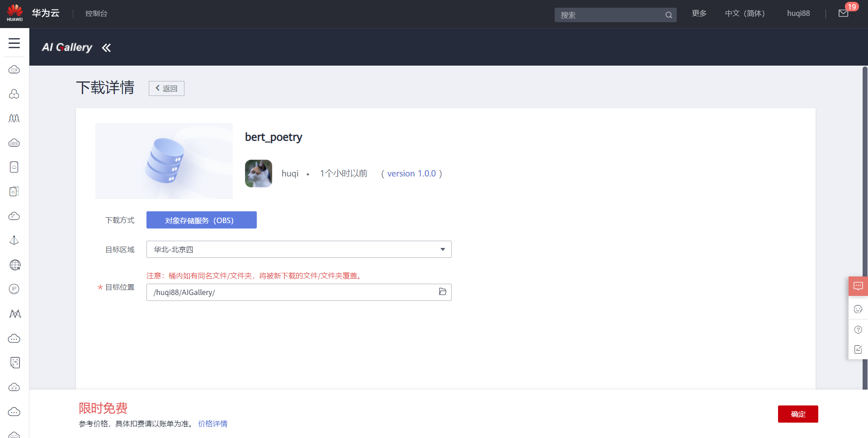Image resolution: width=868 pixels, height=438 pixels.
Task: Click the 目标位置 path input field
Action: tap(299, 292)
